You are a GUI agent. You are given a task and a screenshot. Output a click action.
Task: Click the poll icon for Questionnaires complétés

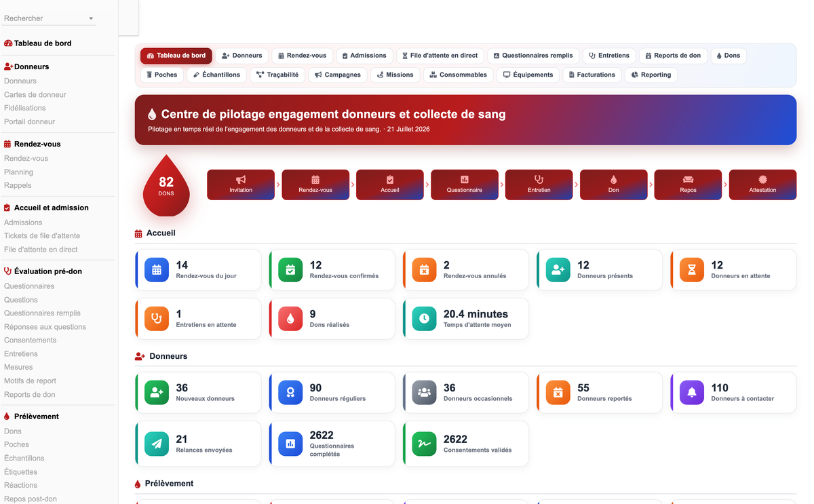tap(290, 444)
